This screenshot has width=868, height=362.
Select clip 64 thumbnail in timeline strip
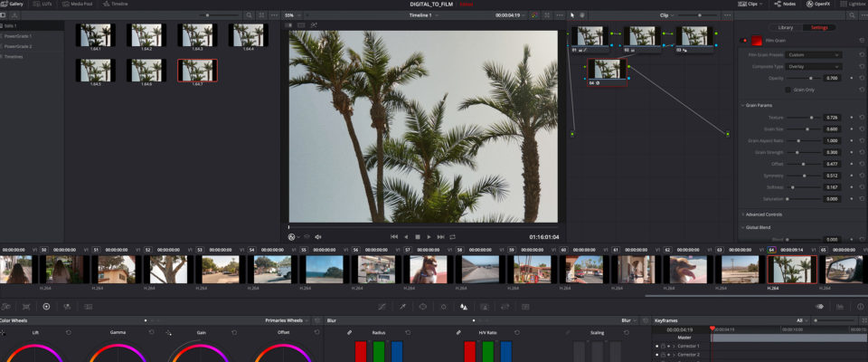coord(792,270)
